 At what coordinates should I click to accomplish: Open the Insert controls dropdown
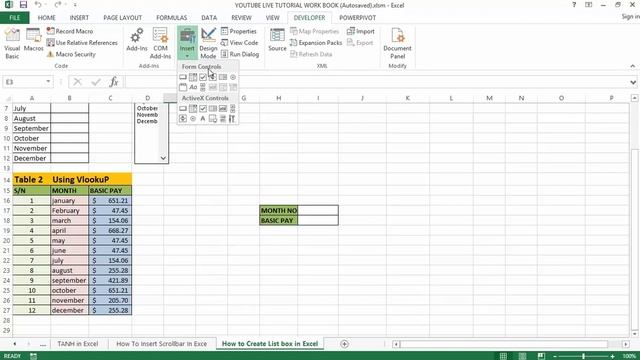187,44
